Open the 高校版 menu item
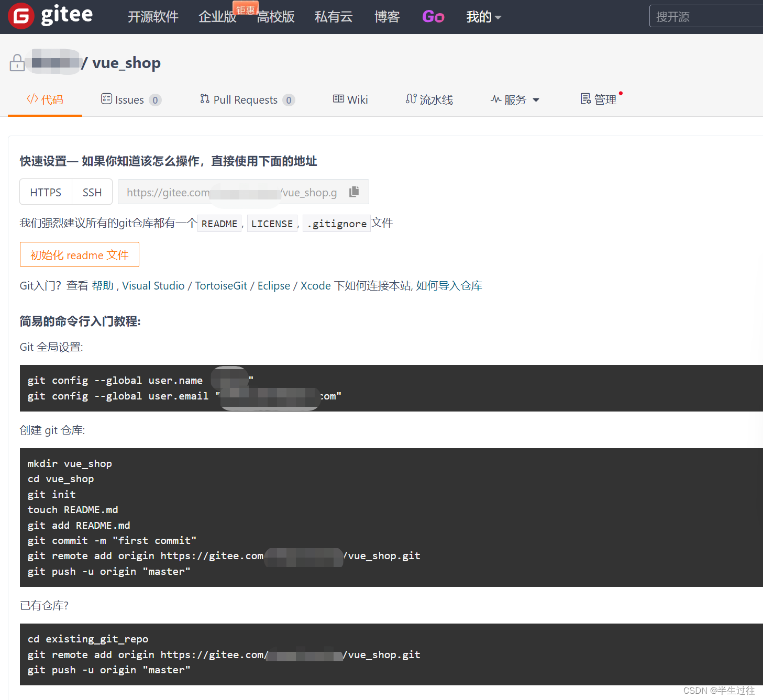This screenshot has height=700, width=763. coord(275,17)
